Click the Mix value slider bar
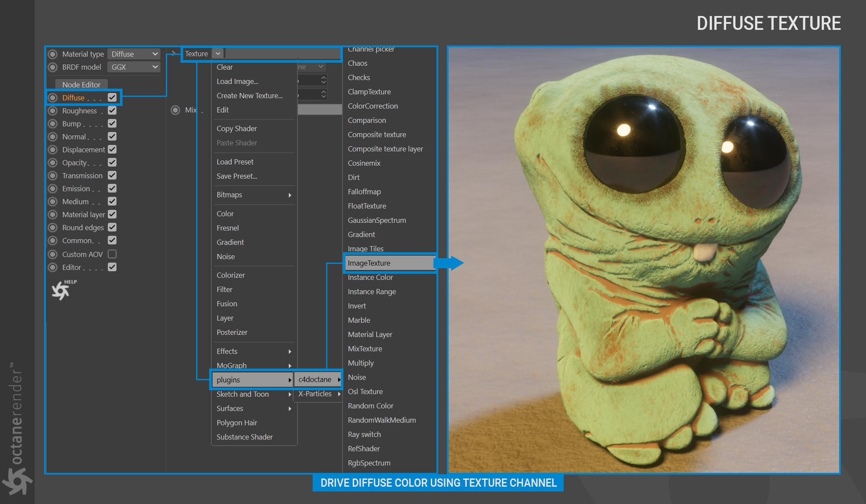Viewport: 866px width, 504px height. tap(320, 110)
